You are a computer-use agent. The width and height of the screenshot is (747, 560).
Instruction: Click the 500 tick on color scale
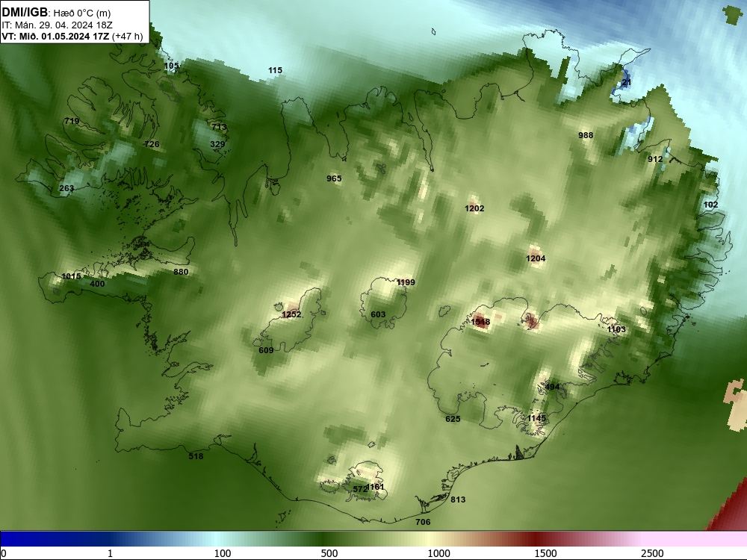point(329,553)
